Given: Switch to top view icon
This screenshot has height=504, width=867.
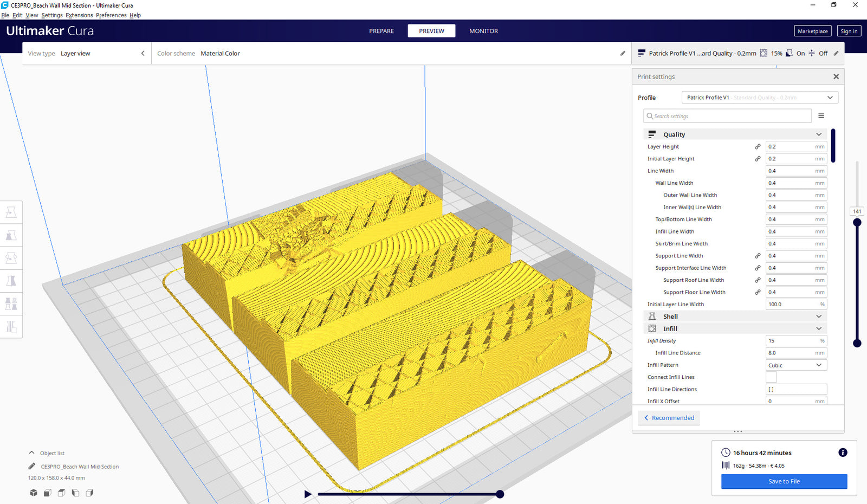Looking at the screenshot, I should (62, 493).
